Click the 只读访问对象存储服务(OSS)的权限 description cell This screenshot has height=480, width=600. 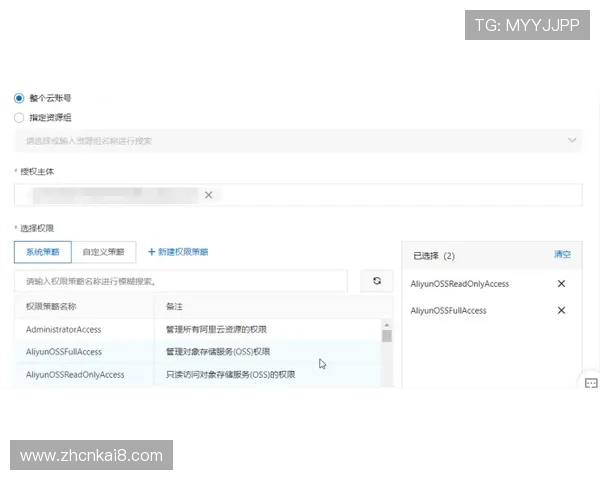[230, 375]
